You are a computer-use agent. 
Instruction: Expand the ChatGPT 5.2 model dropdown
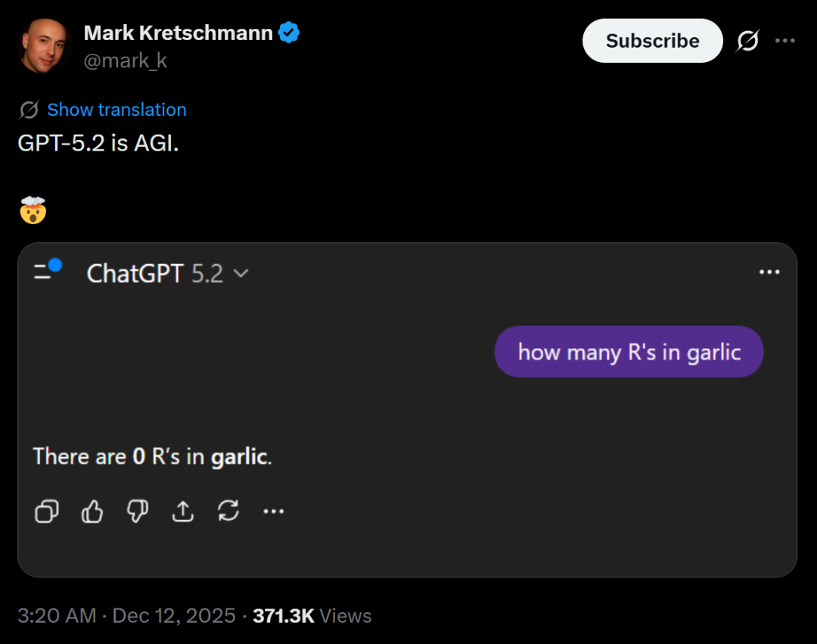pos(241,273)
